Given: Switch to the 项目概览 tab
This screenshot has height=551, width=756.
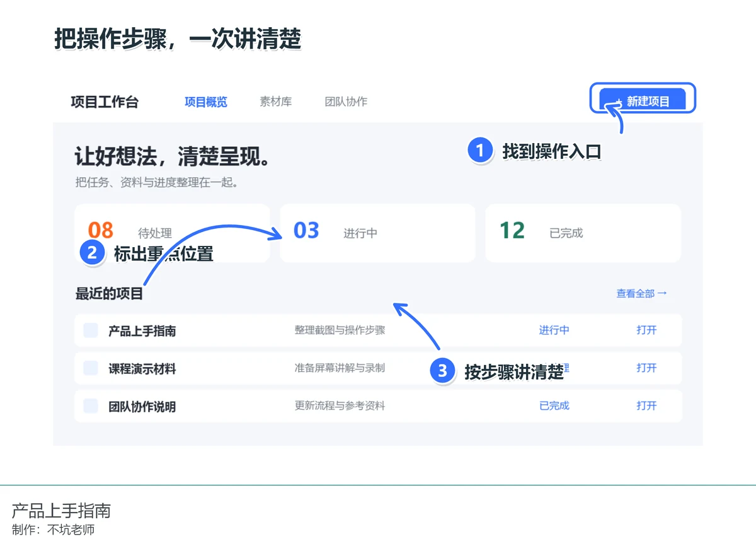Looking at the screenshot, I should [205, 101].
